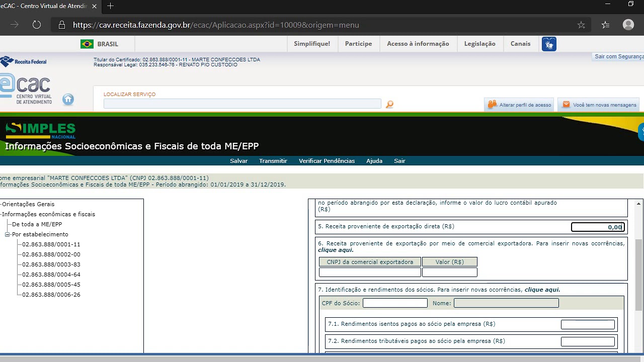Viewport: 644px width, 362px height.
Task: Click Sair in the Simples menu
Action: coord(399,161)
